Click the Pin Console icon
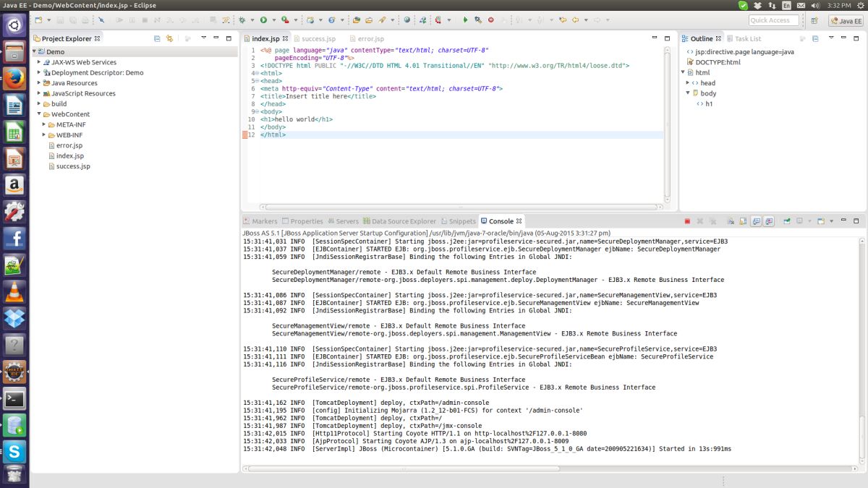868x488 pixels. pyautogui.click(x=787, y=221)
